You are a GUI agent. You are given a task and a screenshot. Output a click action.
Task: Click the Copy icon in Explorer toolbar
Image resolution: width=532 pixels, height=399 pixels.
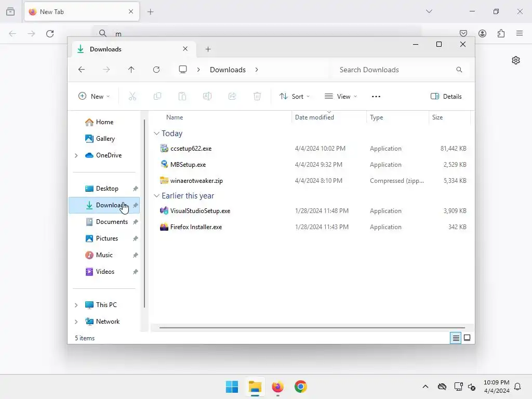point(157,96)
